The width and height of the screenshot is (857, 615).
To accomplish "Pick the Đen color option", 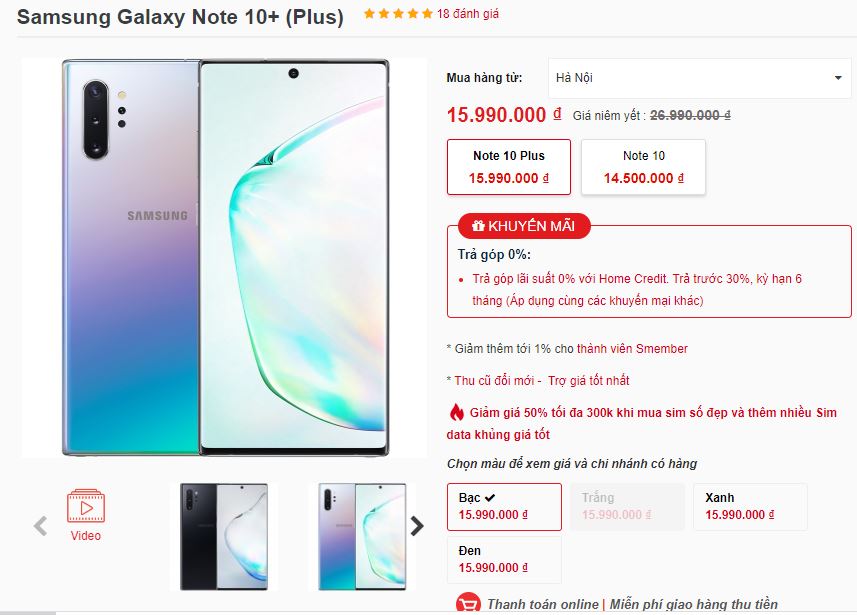I will (504, 559).
